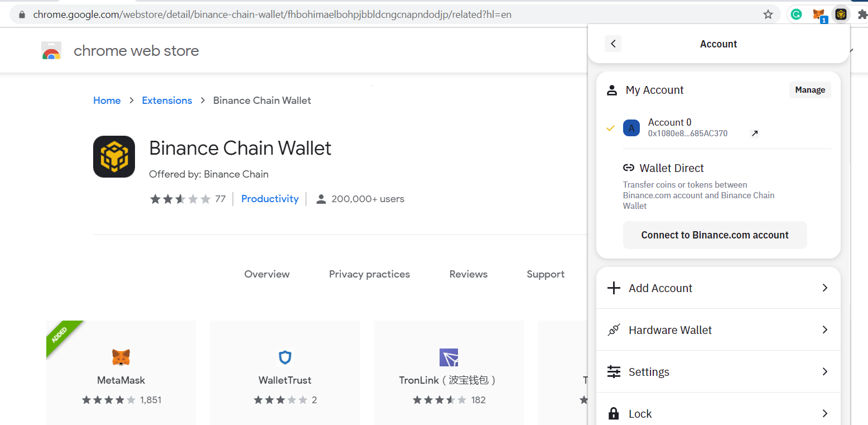Open the extensions puzzle icon

862,15
